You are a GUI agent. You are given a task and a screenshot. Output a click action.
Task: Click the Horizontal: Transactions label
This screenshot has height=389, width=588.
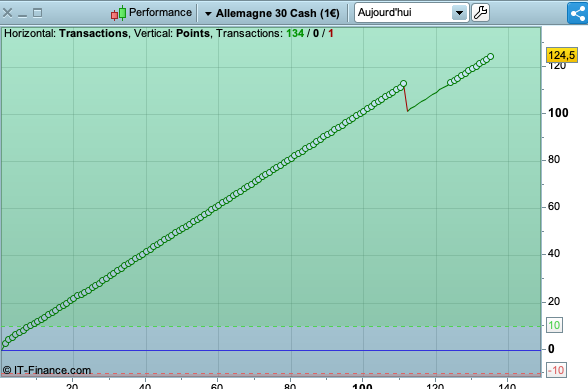(66, 33)
